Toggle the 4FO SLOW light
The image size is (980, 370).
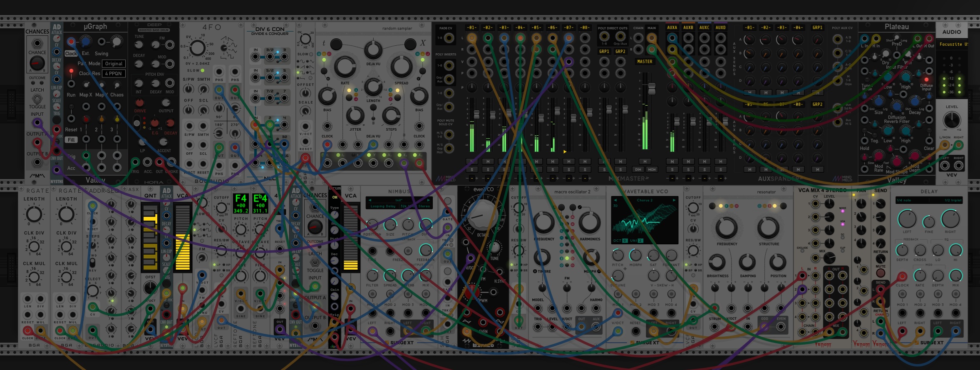(203, 70)
